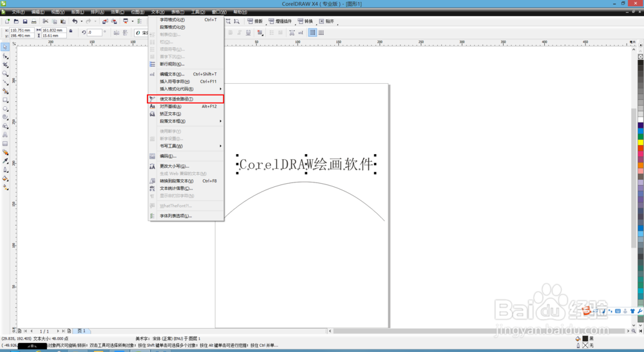The height and width of the screenshot is (352, 644).
Task: Choose 插入符号字符 menu entry
Action: click(x=185, y=81)
